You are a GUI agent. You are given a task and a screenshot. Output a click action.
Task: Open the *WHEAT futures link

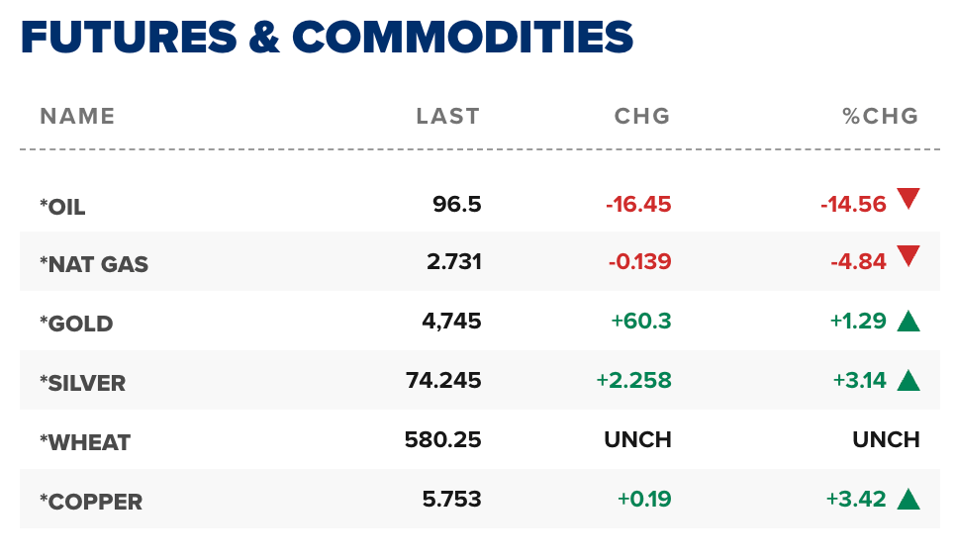(x=84, y=443)
